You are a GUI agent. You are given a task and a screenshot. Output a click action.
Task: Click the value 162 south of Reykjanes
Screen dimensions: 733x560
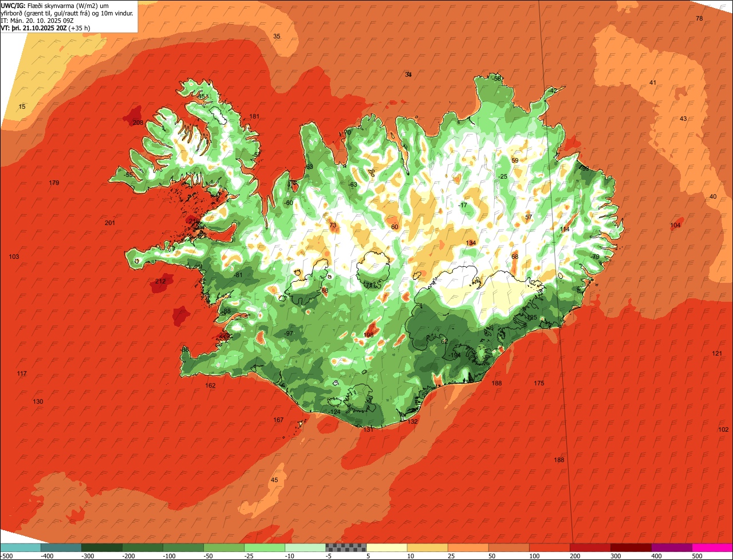click(x=211, y=385)
